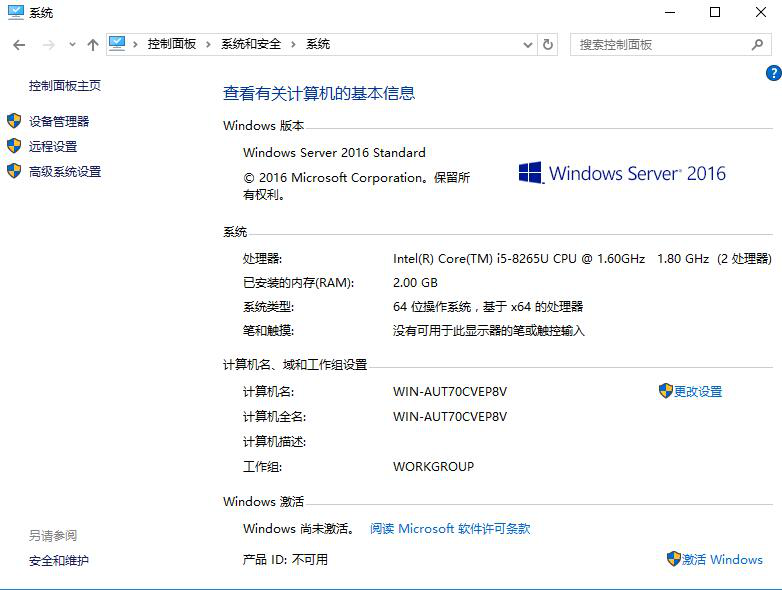This screenshot has height=590, width=782.
Task: Click shield icon beside 高级系统设置
Action: pyautogui.click(x=14, y=171)
